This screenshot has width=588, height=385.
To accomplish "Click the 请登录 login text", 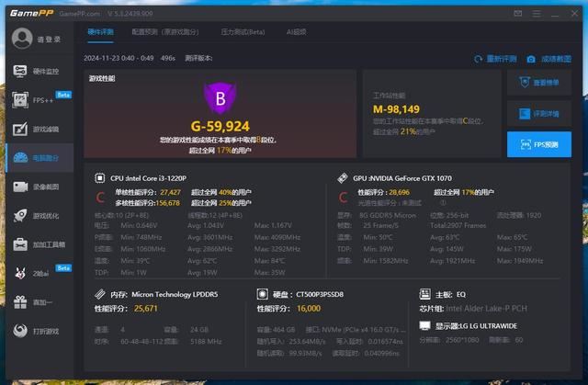I will 49,39.
